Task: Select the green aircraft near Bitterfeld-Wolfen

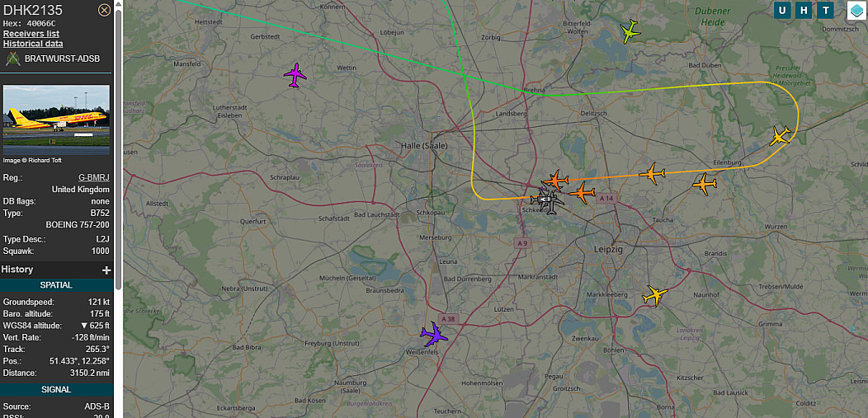Action: pyautogui.click(x=630, y=31)
